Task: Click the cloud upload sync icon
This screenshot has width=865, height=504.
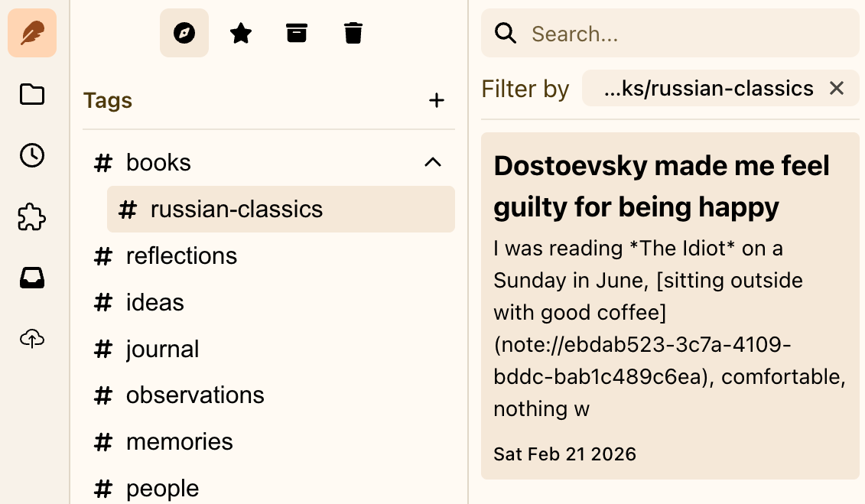Action: (x=32, y=338)
